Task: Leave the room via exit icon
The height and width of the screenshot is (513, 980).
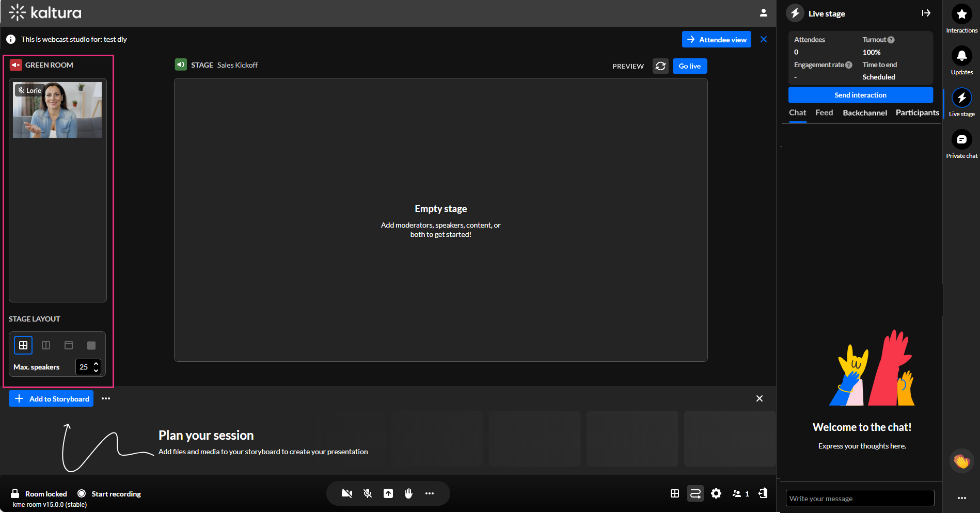Action: tap(763, 494)
